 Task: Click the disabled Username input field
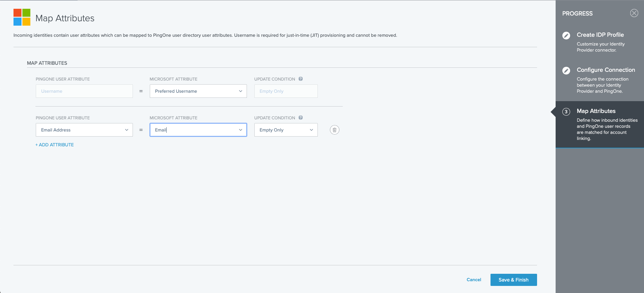84,91
